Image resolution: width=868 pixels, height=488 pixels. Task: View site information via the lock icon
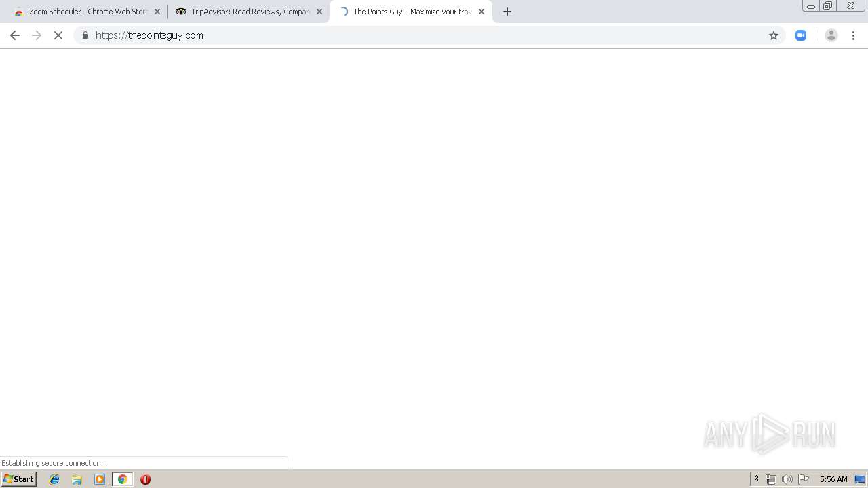pyautogui.click(x=85, y=35)
